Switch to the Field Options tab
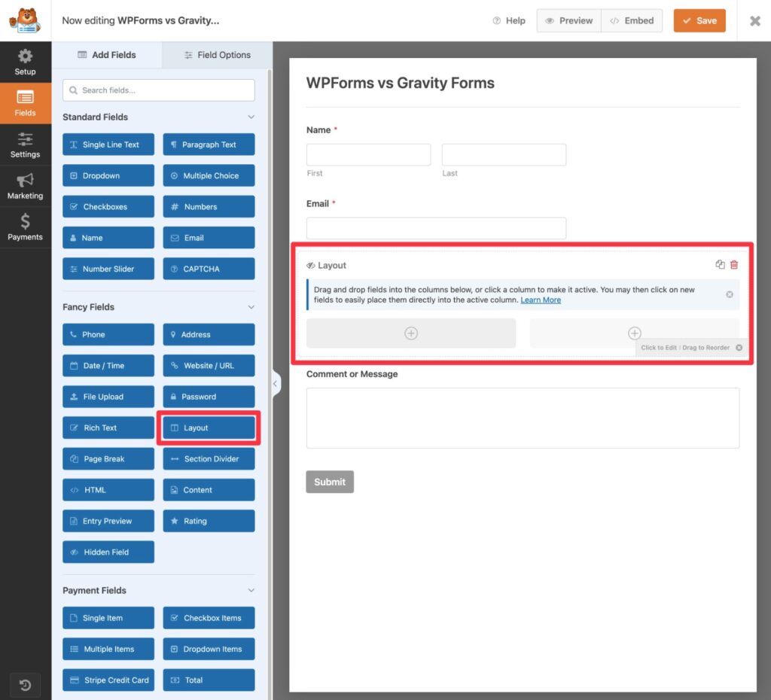The width and height of the screenshot is (771, 700). [x=216, y=54]
